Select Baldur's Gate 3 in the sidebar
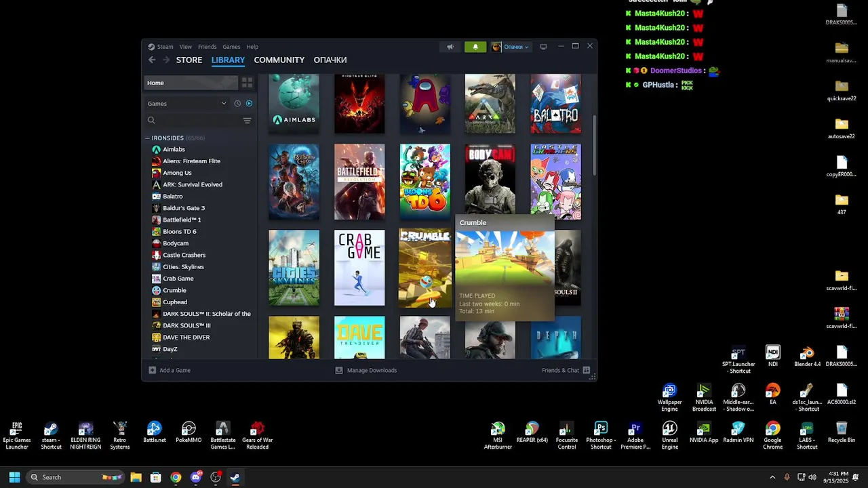 coord(183,208)
